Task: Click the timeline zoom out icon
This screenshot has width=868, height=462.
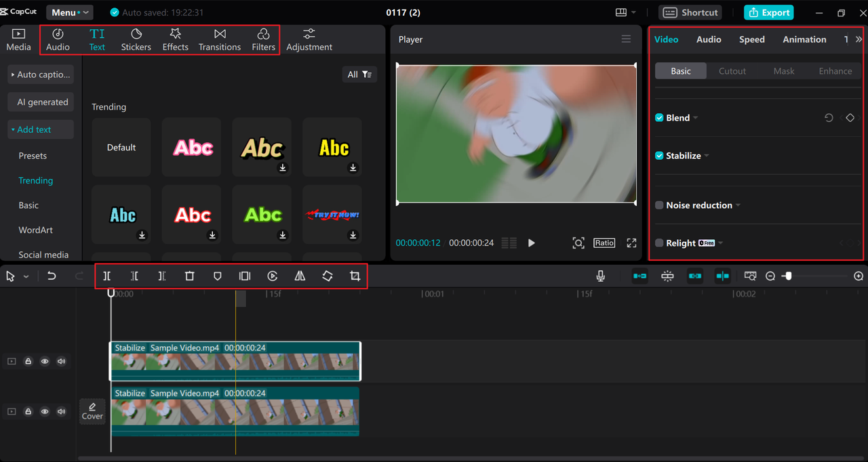Action: [x=770, y=276]
